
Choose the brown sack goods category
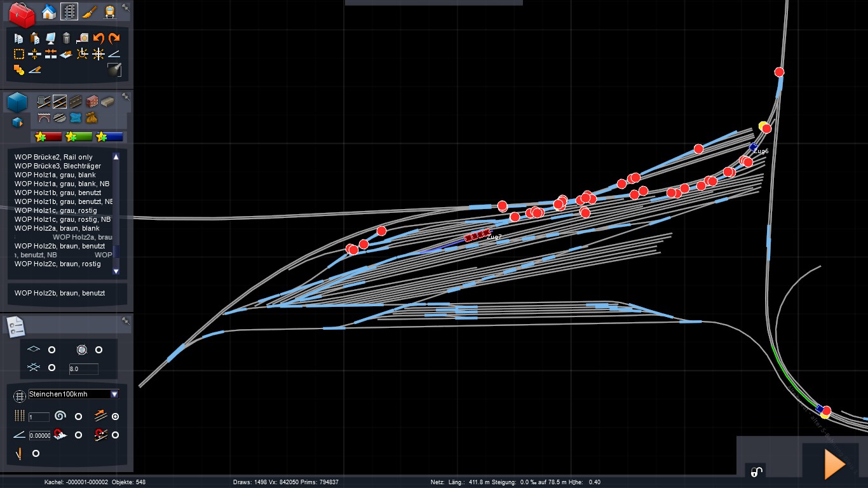click(92, 118)
